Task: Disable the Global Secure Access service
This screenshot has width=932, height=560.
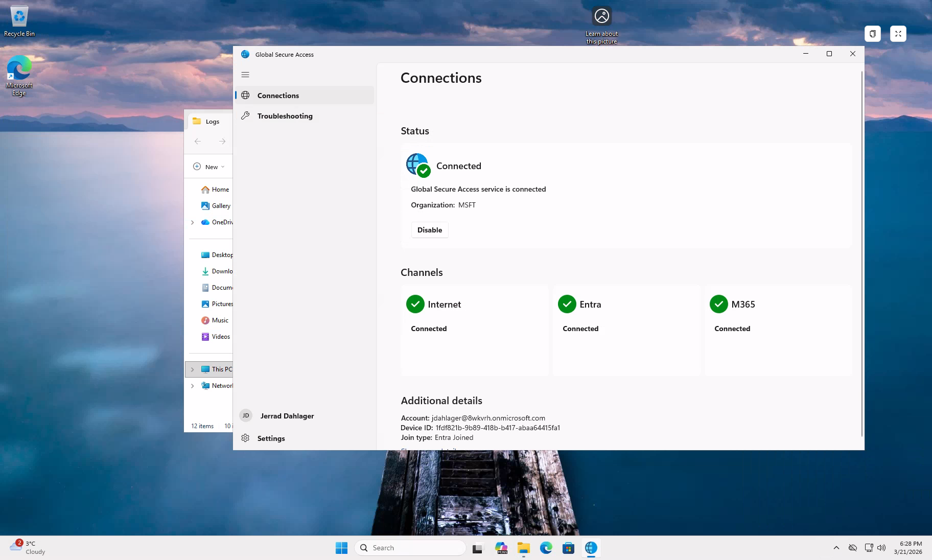Action: click(x=429, y=230)
